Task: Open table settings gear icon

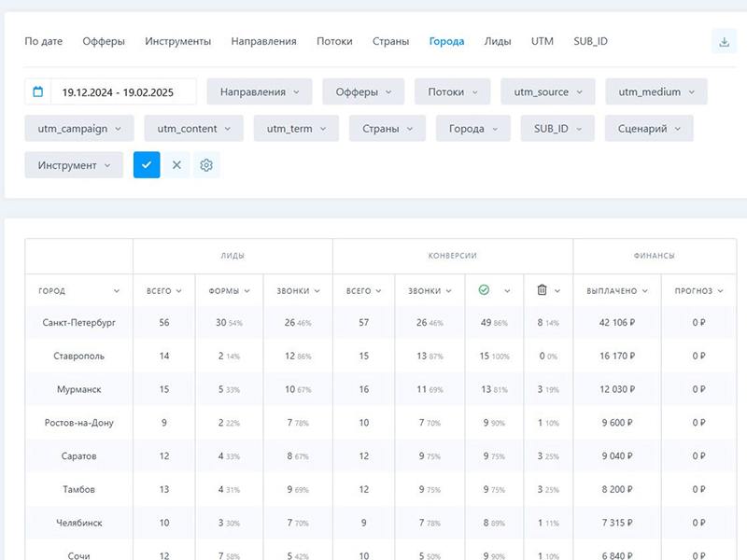Action: (x=206, y=165)
